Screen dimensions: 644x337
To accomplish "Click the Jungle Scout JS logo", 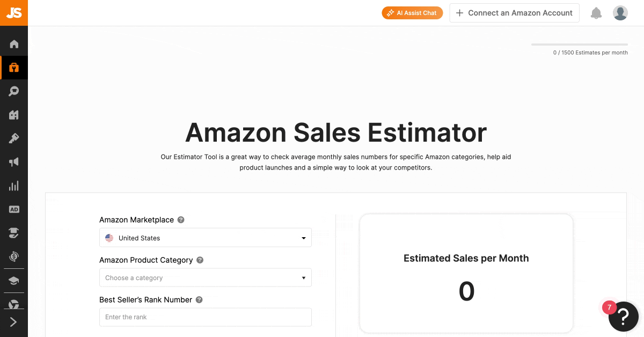I will coord(14,13).
